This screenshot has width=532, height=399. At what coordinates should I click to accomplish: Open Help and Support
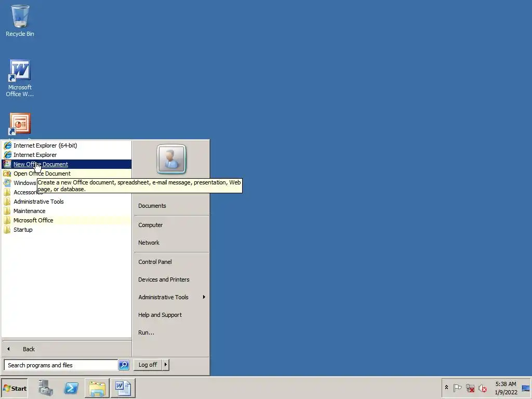(x=171, y=314)
